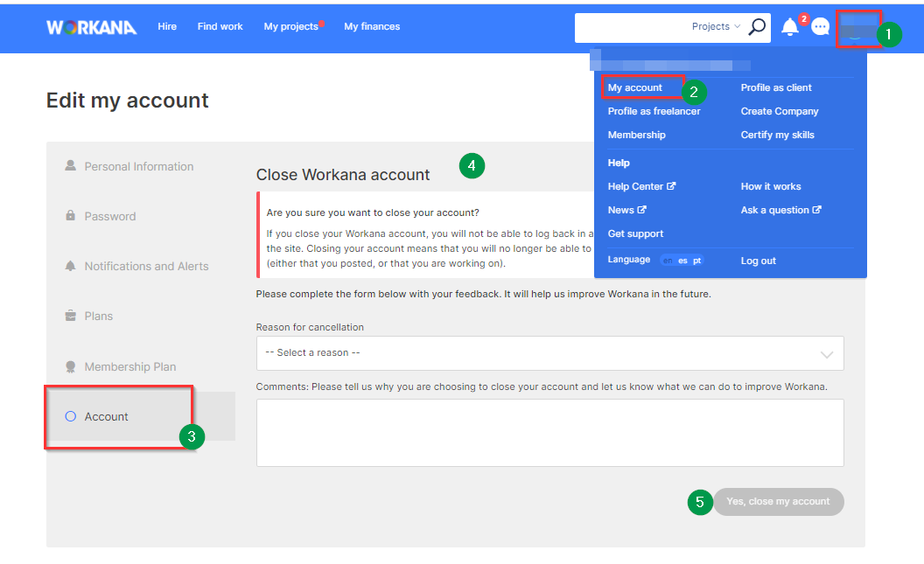The image size is (924, 564).
Task: Open My finances
Action: 372,26
